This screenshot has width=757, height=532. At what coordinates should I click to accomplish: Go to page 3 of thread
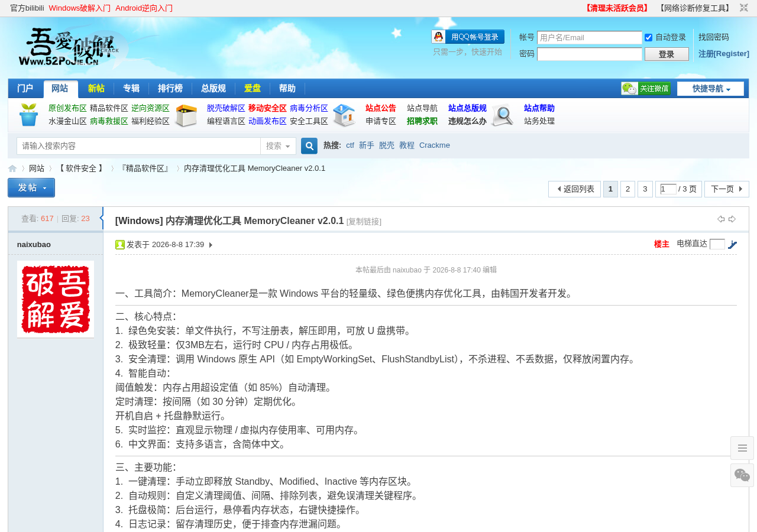(x=645, y=189)
